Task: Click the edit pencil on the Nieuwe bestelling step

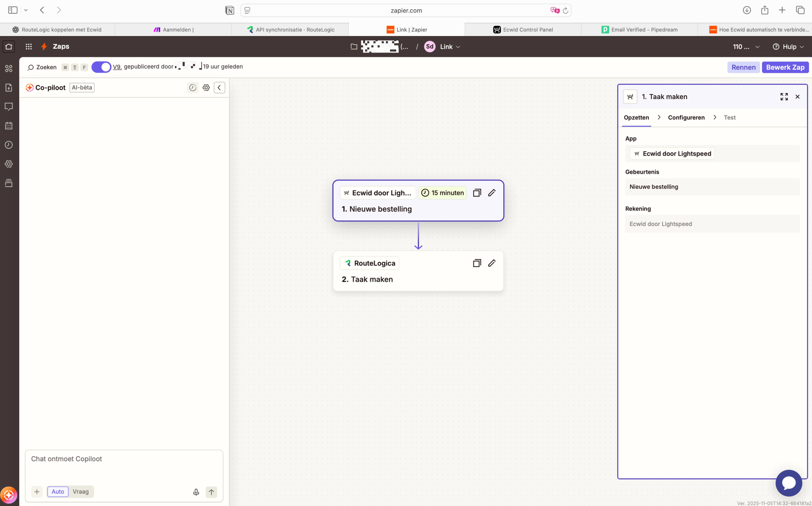Action: 492,193
